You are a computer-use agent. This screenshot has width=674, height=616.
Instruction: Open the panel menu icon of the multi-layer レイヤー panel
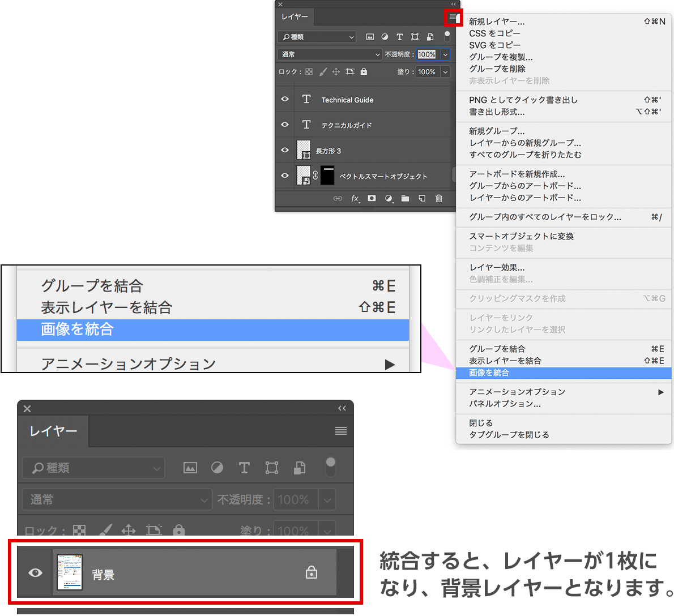(x=454, y=18)
